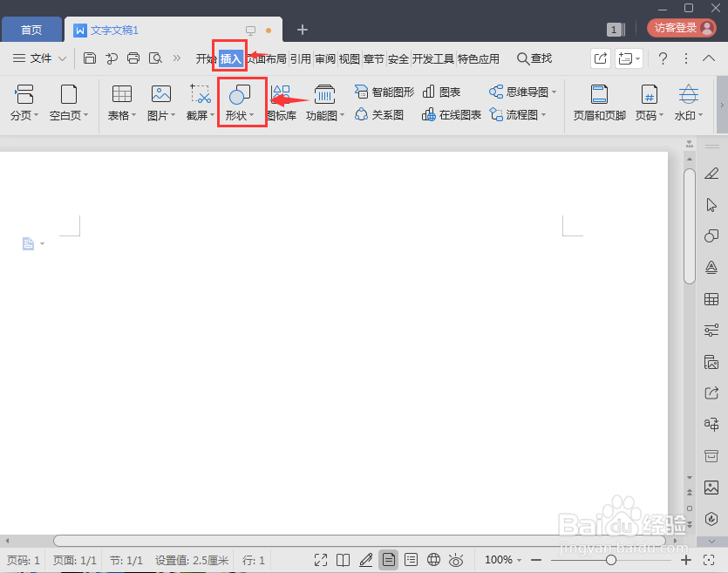Open the shapes icon in right sidebar
Image resolution: width=728 pixels, height=573 pixels.
point(711,235)
